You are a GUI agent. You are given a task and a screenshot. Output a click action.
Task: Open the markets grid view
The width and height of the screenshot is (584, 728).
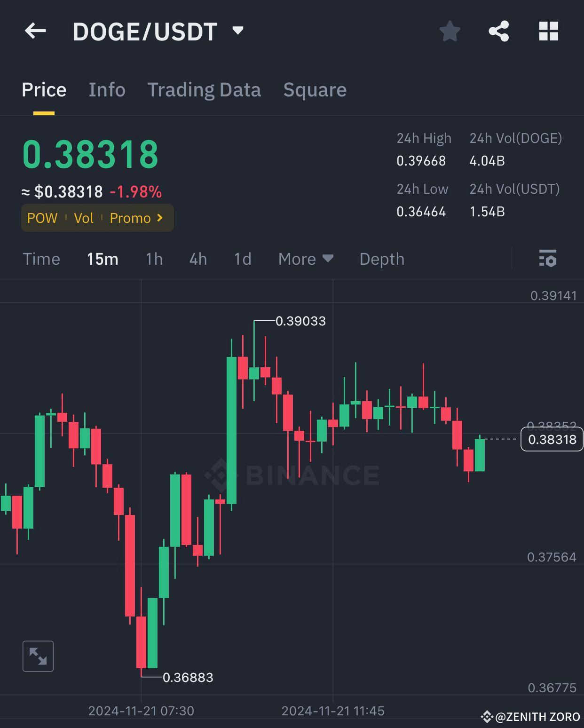point(548,31)
